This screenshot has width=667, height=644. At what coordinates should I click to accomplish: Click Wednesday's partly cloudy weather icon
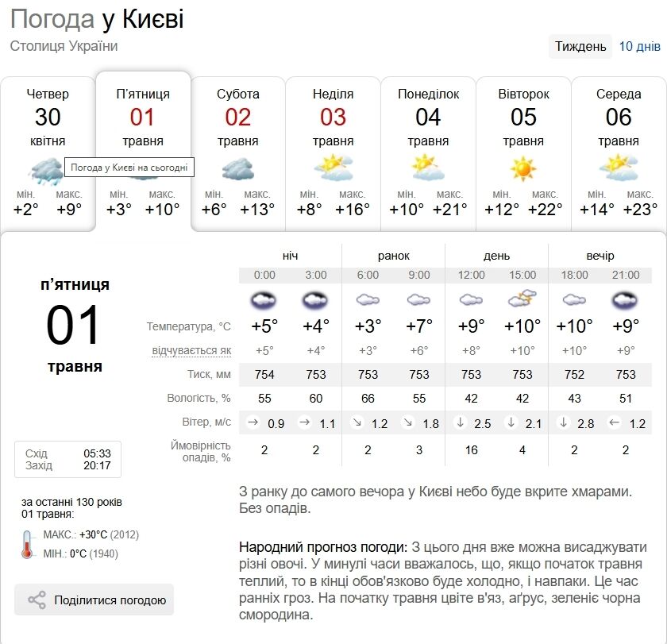pyautogui.click(x=619, y=168)
